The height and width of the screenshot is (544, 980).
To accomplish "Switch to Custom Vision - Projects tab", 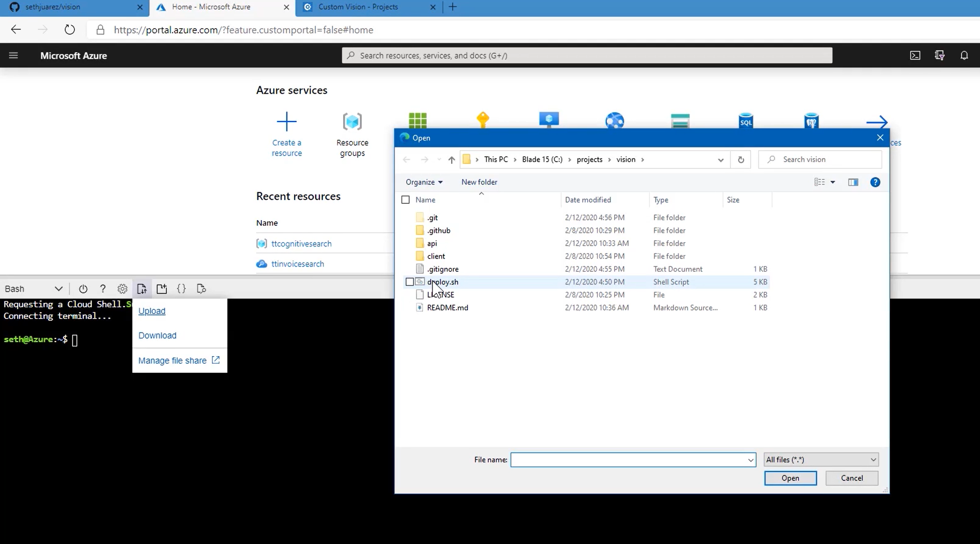I will [369, 7].
